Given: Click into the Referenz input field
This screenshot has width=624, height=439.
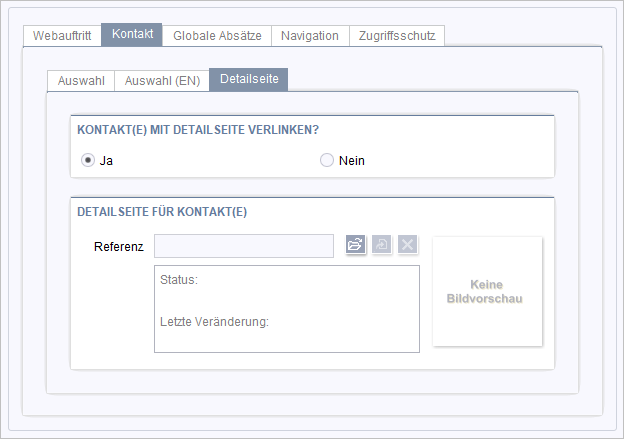Looking at the screenshot, I should [x=244, y=246].
